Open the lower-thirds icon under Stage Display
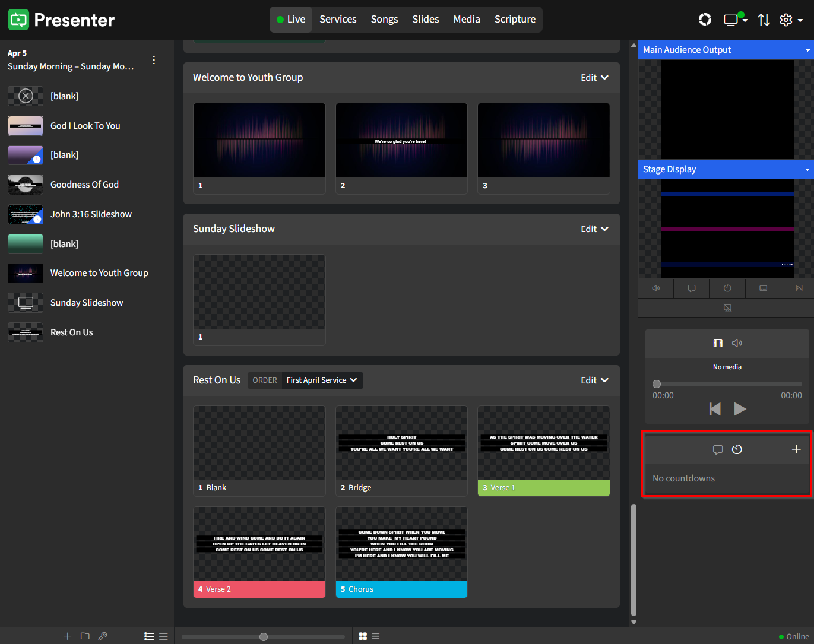This screenshot has height=644, width=814. [763, 288]
